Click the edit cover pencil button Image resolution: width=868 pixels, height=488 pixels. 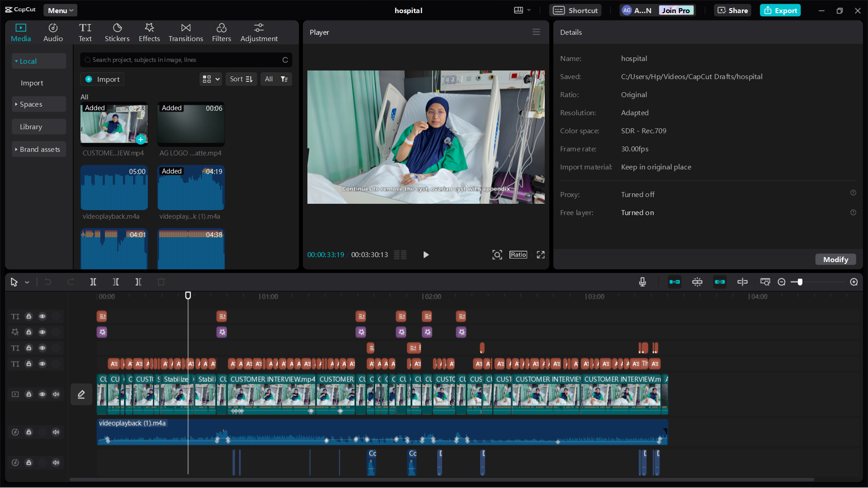coord(81,394)
